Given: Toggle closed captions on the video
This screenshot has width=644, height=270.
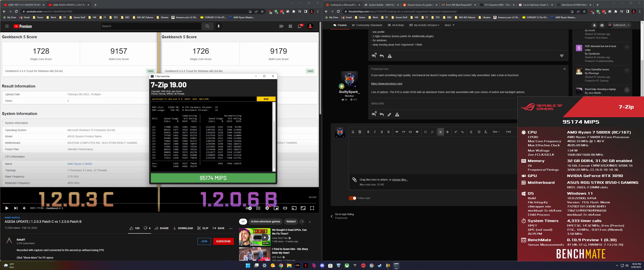Looking at the screenshot, I should coord(258,208).
